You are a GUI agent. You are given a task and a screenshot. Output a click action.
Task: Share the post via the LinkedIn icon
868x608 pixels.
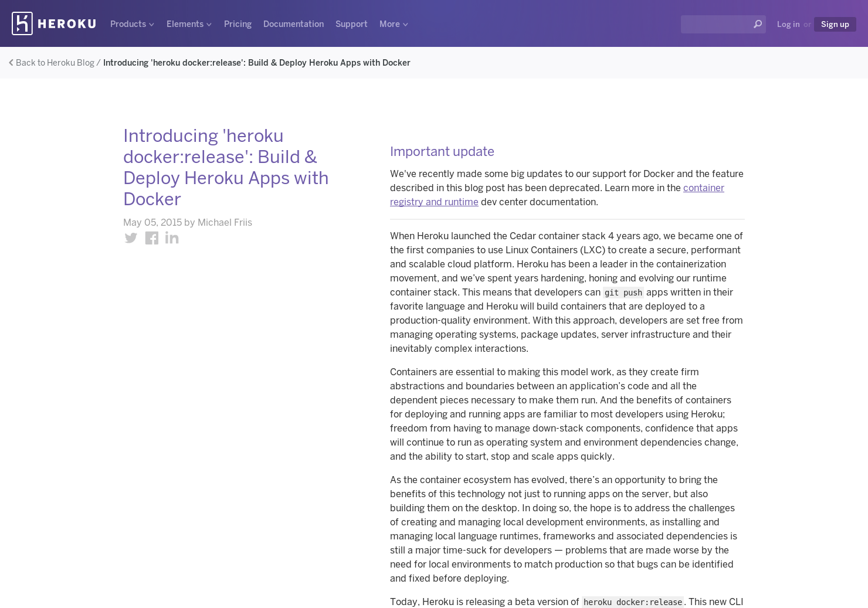click(171, 237)
